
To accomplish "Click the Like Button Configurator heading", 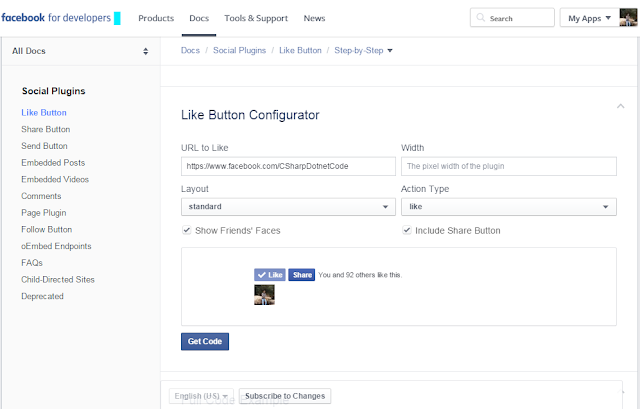I will (250, 115).
